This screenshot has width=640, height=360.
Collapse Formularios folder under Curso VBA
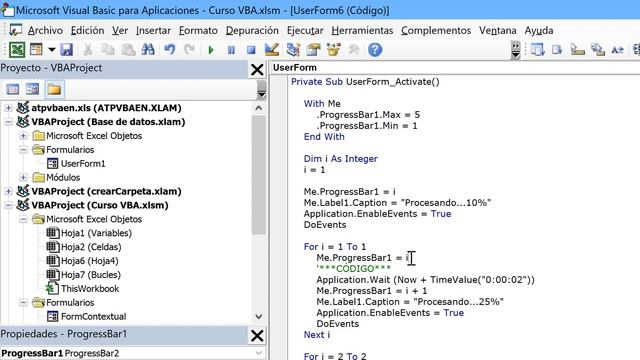point(23,302)
